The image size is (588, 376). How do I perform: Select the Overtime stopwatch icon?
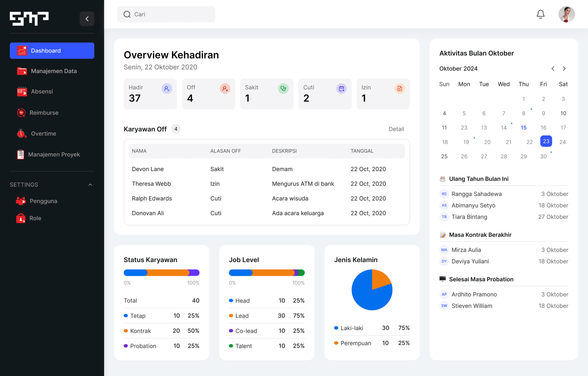click(x=21, y=133)
